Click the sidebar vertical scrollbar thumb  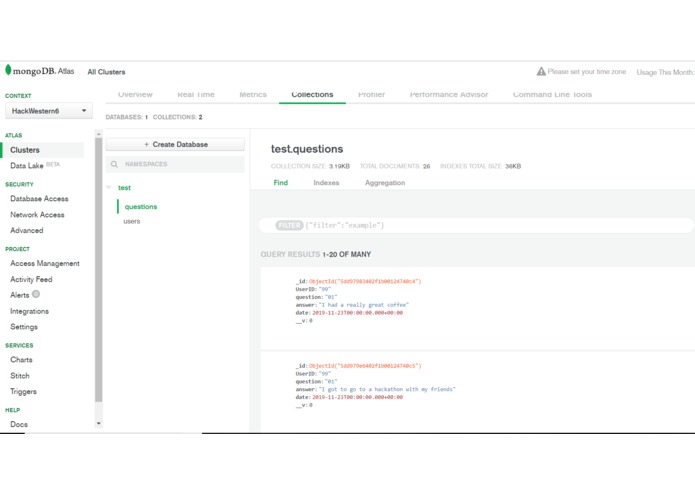98,270
